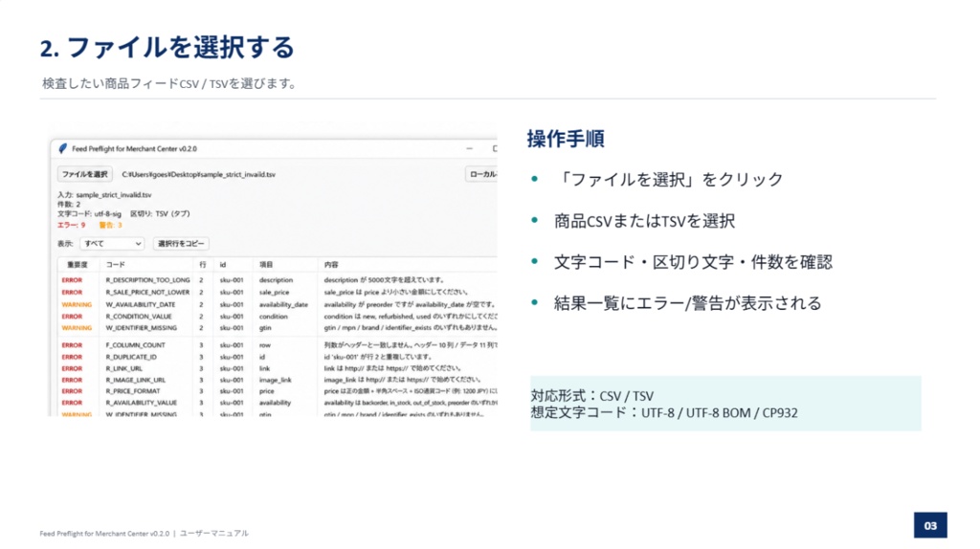Click bullet '文字コード・区切り文字・件数を確認'
The width and height of the screenshot is (980, 549).
tap(693, 262)
